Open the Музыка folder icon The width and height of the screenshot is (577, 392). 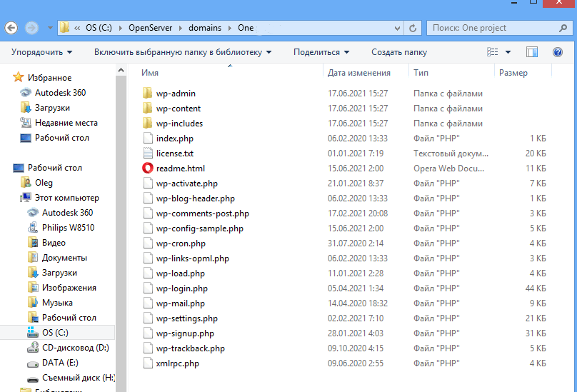click(33, 303)
